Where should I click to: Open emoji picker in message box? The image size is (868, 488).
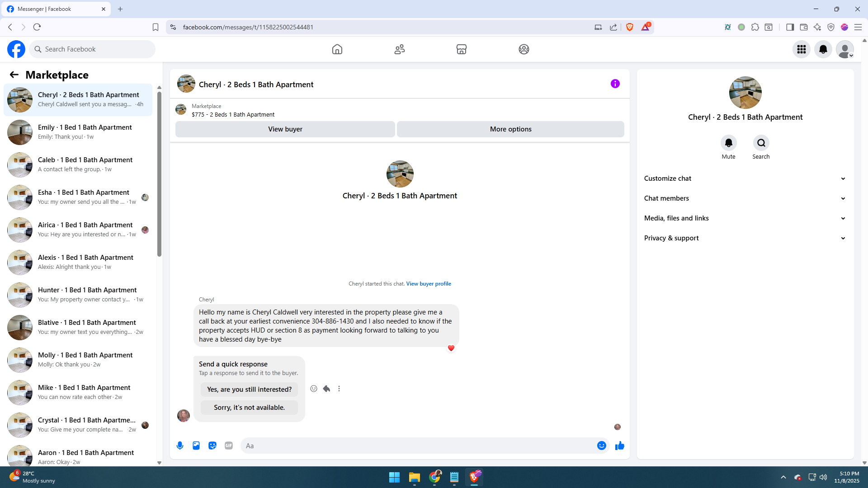point(601,446)
